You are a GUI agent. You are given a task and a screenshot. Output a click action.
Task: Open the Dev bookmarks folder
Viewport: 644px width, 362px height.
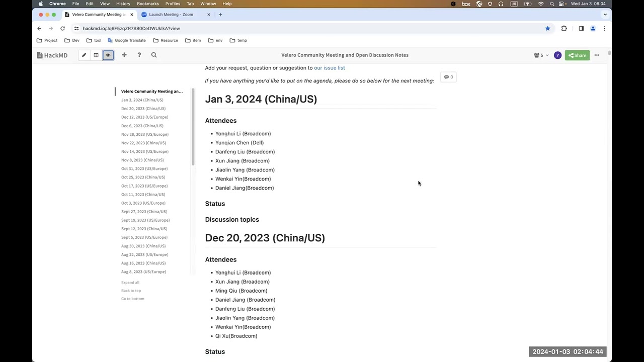(71, 40)
